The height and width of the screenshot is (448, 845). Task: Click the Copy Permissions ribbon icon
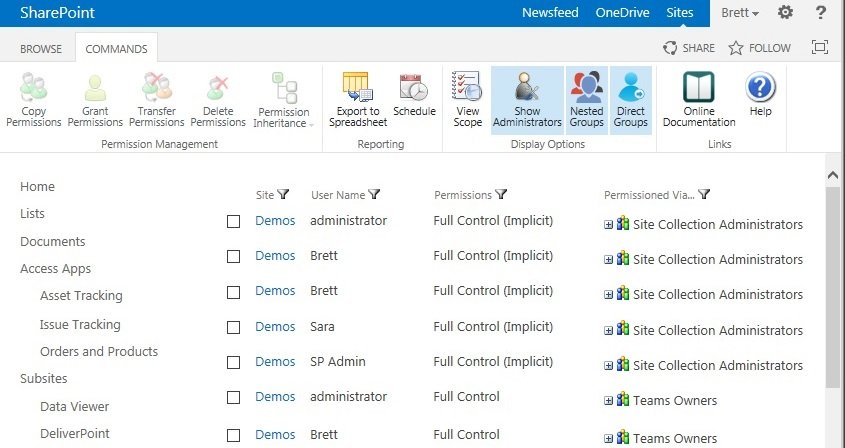[x=33, y=88]
